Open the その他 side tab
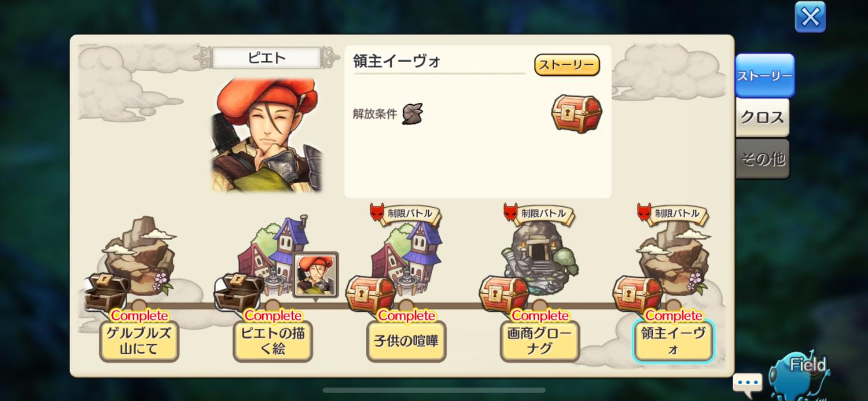 coord(762,159)
